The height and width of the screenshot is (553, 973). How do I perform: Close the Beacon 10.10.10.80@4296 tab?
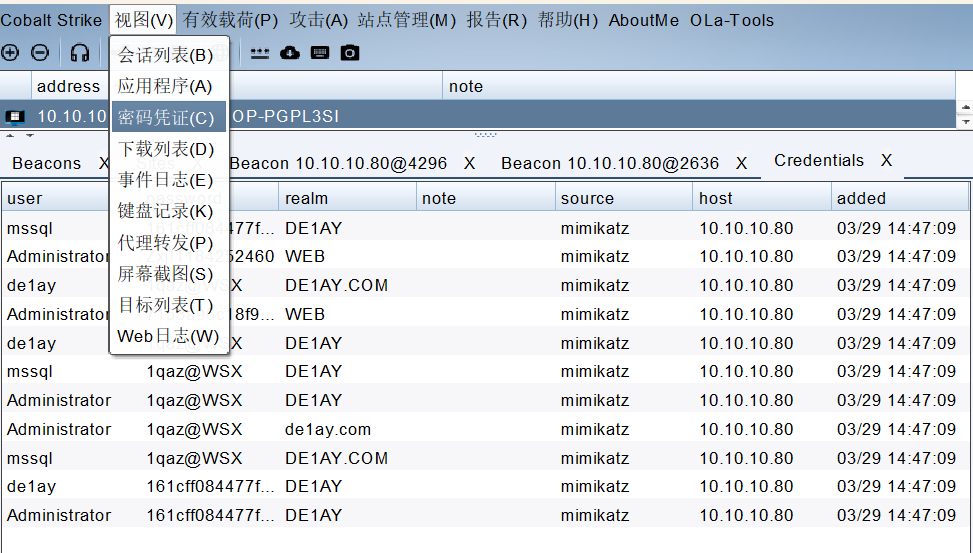(469, 163)
